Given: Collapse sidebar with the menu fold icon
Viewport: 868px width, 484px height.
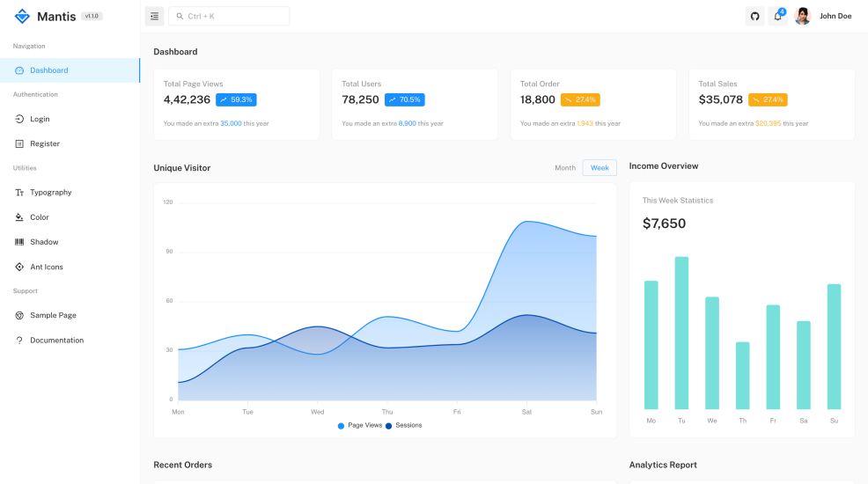Looking at the screenshot, I should pos(154,16).
